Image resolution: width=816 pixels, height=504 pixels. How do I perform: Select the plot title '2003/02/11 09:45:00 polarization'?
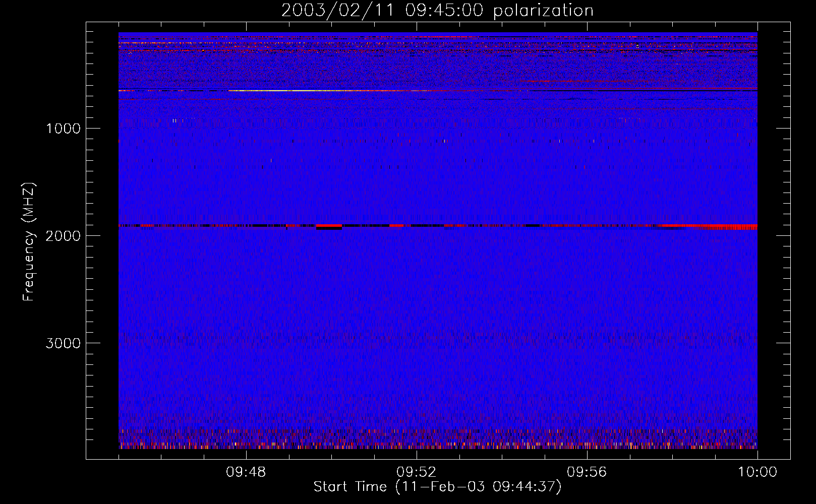(437, 10)
